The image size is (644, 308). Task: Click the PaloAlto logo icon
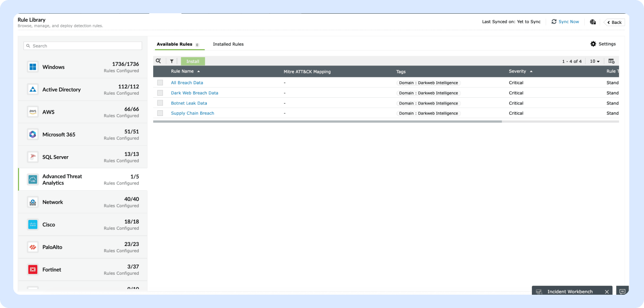click(x=33, y=247)
